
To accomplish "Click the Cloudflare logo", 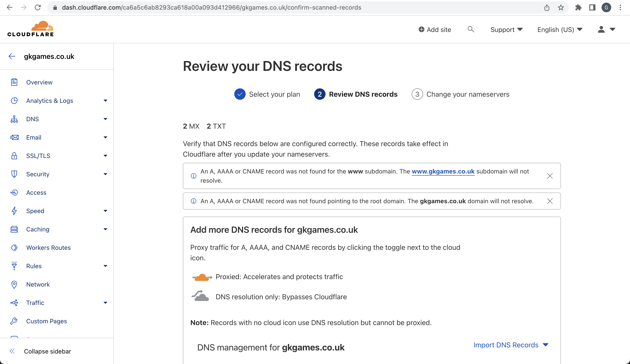I will point(30,29).
